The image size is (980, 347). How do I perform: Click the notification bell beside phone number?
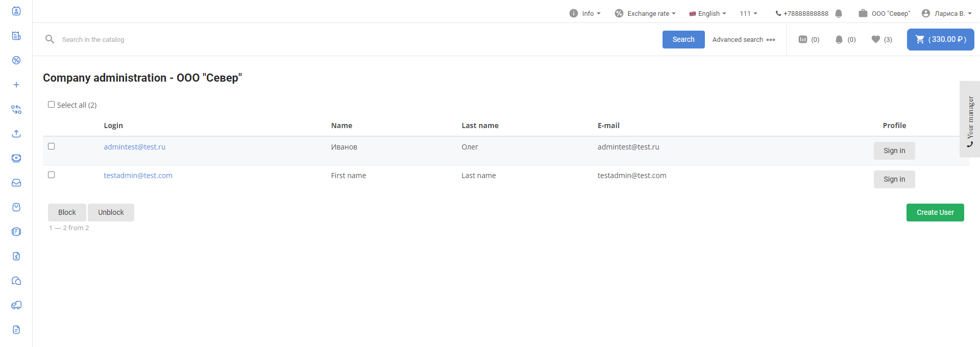click(839, 14)
